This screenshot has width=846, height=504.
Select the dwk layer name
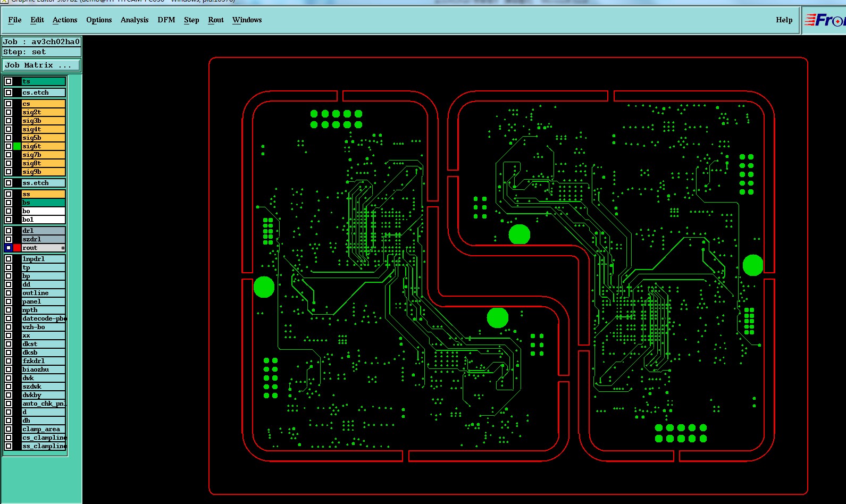44,378
